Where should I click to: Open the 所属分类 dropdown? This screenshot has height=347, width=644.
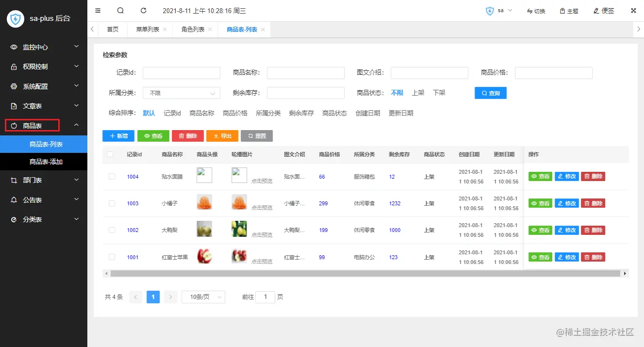coord(182,93)
